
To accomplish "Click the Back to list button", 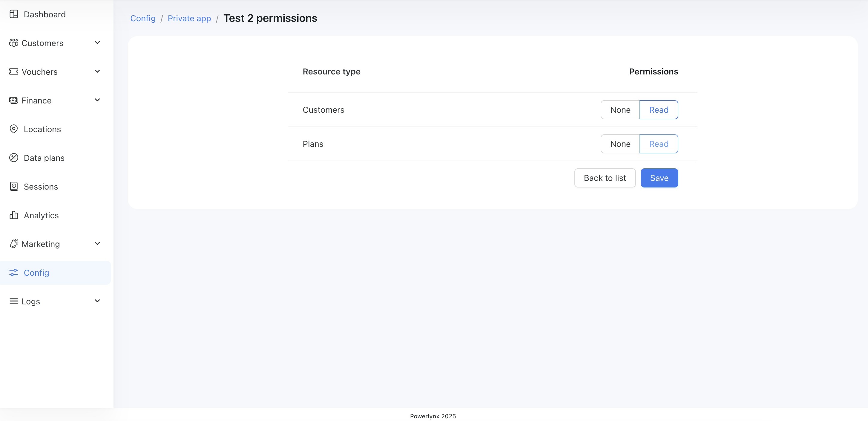I will pos(605,178).
